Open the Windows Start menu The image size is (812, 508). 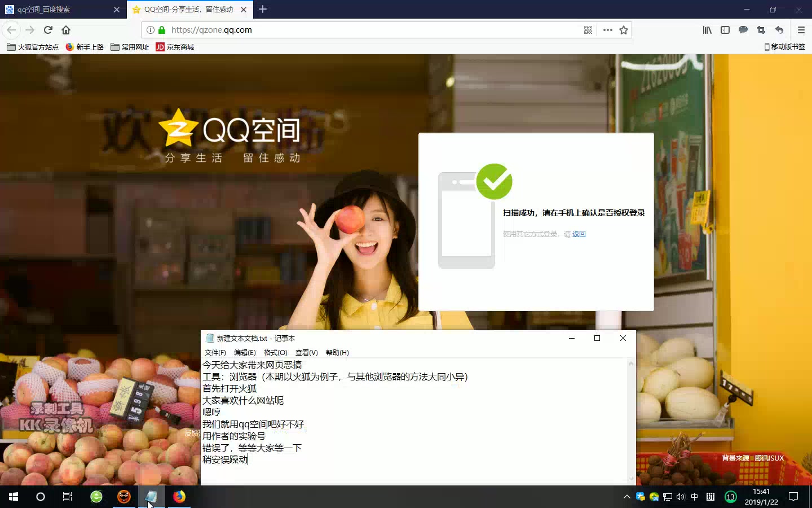[14, 497]
